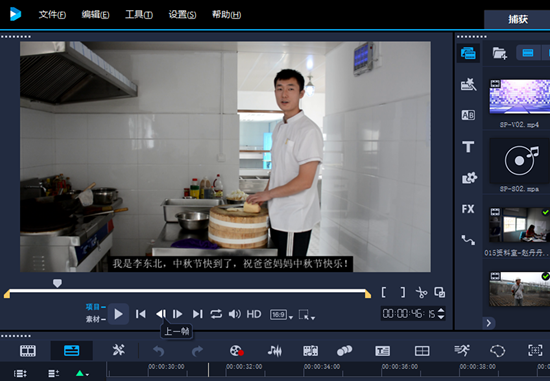The width and height of the screenshot is (550, 381).
Task: Open the FX filter library
Action: tap(468, 209)
